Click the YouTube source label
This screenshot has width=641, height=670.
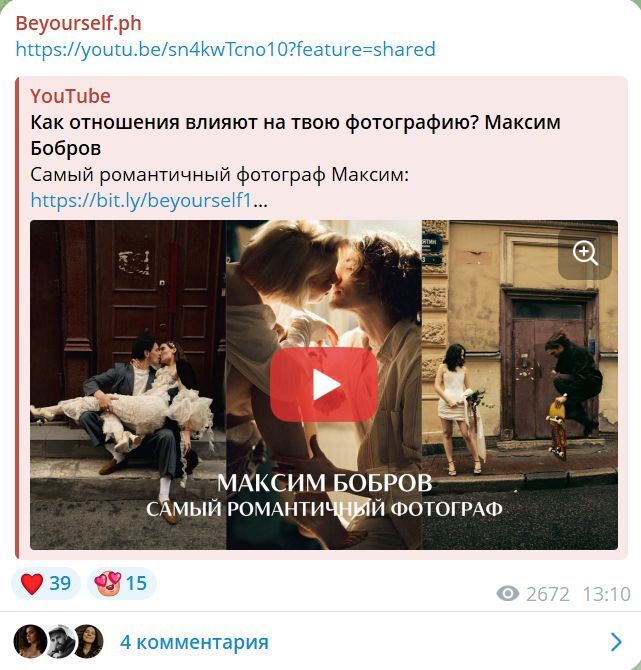[71, 96]
